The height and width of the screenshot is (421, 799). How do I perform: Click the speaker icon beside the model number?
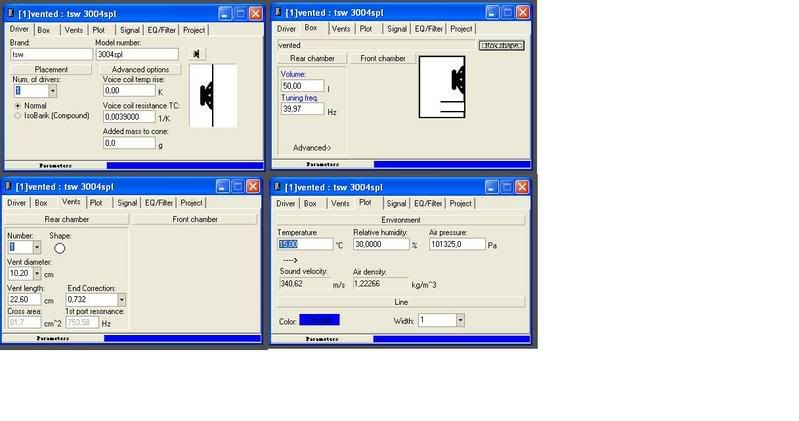point(197,54)
